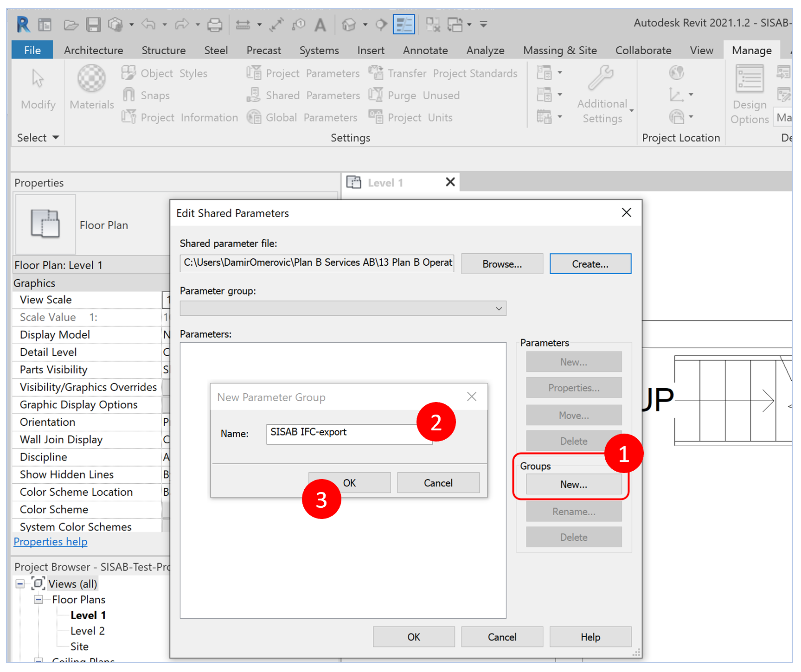Select Site in Project Browser
The height and width of the screenshot is (672, 801).
click(79, 646)
